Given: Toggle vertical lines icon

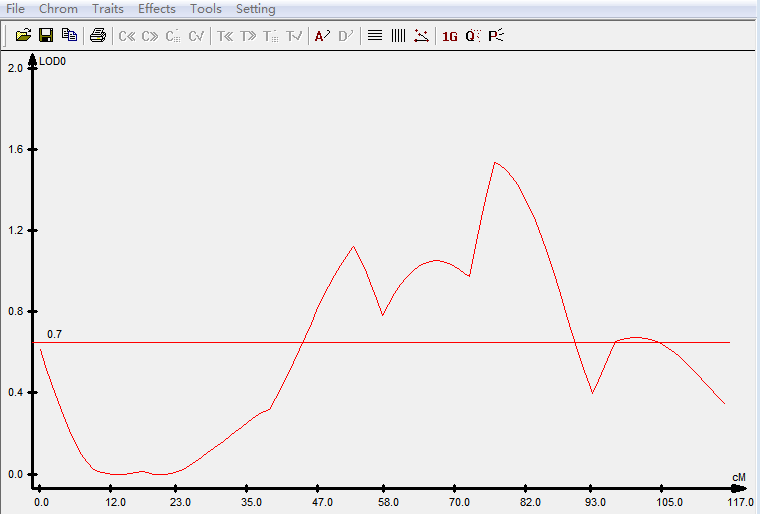Looking at the screenshot, I should [398, 35].
